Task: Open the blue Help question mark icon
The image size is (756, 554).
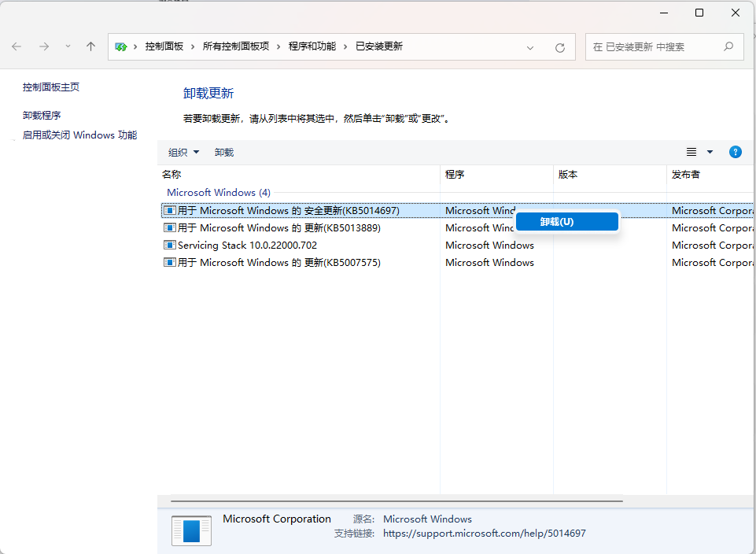Action: (x=736, y=152)
